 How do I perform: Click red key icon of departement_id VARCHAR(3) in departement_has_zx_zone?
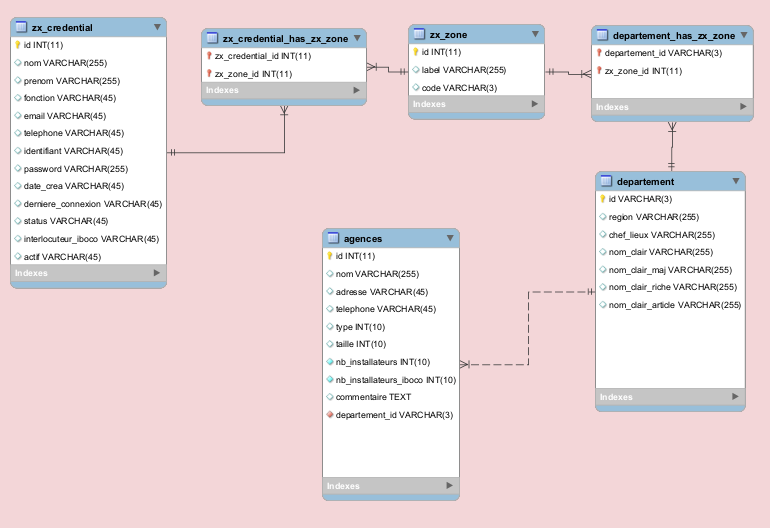coord(599,53)
